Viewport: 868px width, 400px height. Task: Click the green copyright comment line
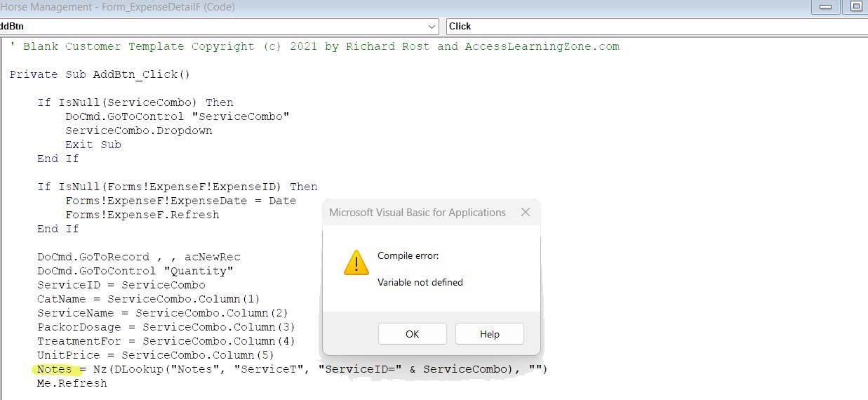316,46
